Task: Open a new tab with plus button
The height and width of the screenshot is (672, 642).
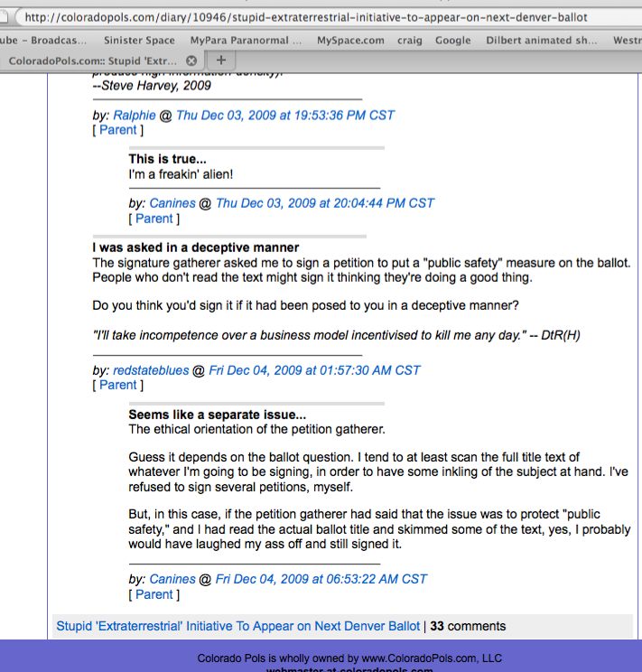Action: pos(221,61)
